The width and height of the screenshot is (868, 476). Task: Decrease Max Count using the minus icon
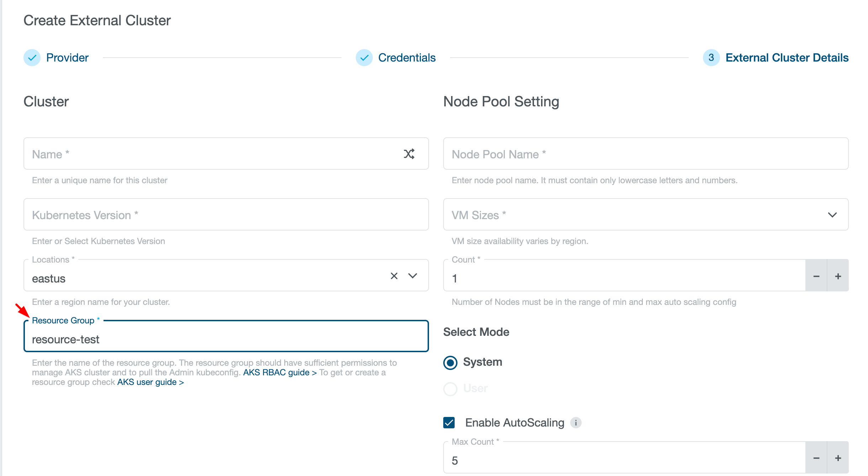817,458
